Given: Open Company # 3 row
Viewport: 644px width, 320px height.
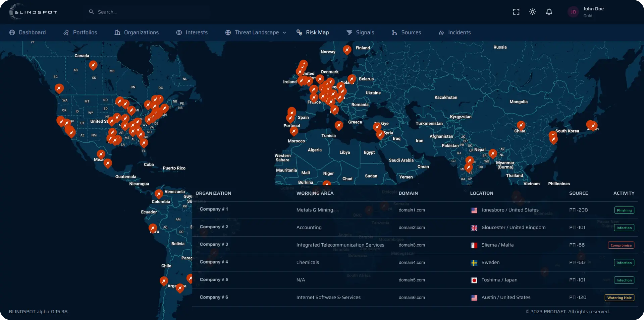Looking at the screenshot, I should click(x=415, y=245).
